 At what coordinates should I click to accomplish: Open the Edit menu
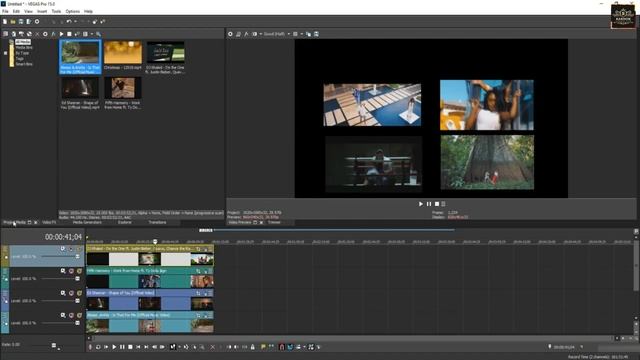click(16, 11)
